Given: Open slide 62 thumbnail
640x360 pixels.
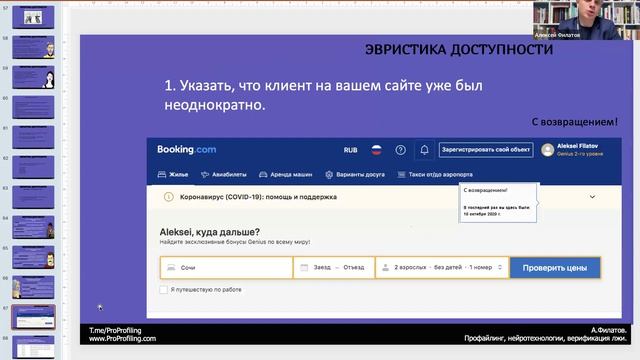Looking at the screenshot, I should [x=33, y=167].
